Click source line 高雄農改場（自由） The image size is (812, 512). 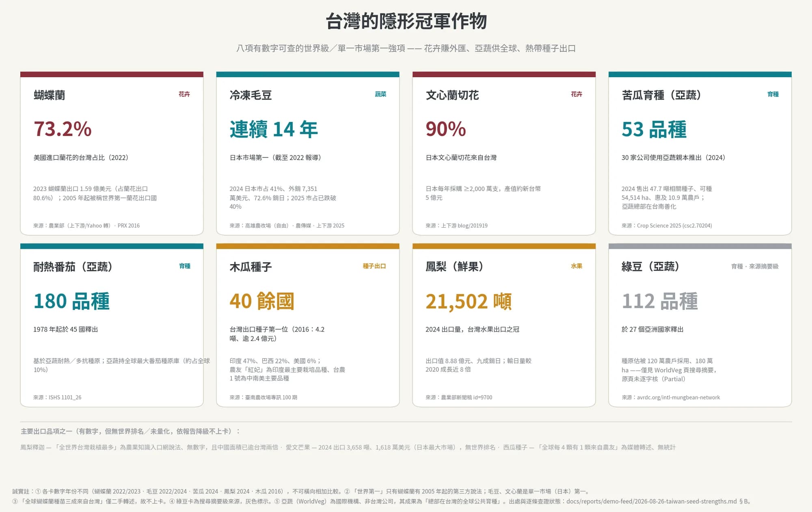pos(287,226)
